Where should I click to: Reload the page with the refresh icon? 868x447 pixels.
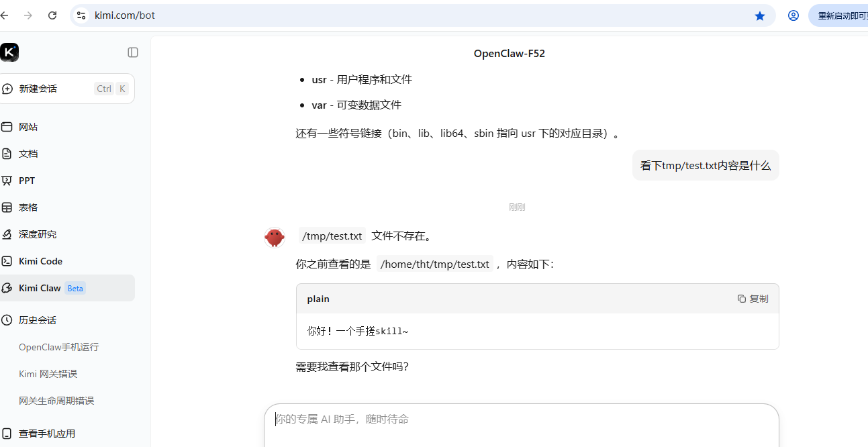pos(52,15)
